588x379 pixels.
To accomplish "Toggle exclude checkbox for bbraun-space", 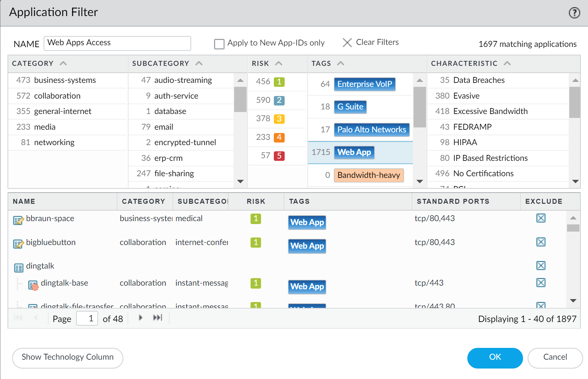I will coord(541,218).
